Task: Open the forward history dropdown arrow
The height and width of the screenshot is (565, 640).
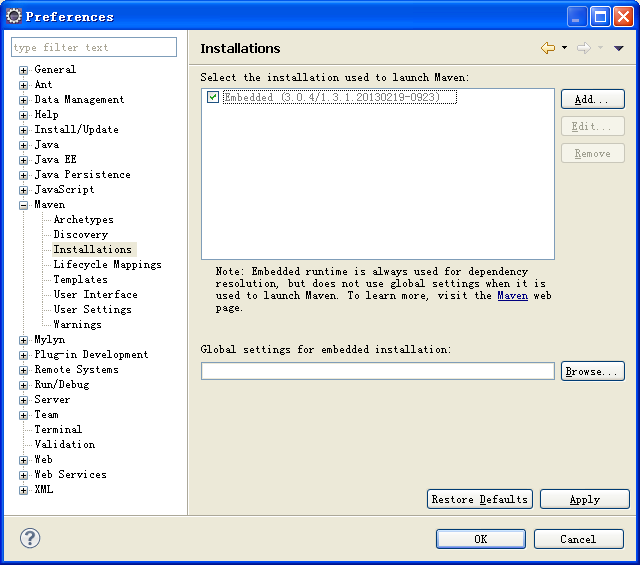Action: (600, 48)
